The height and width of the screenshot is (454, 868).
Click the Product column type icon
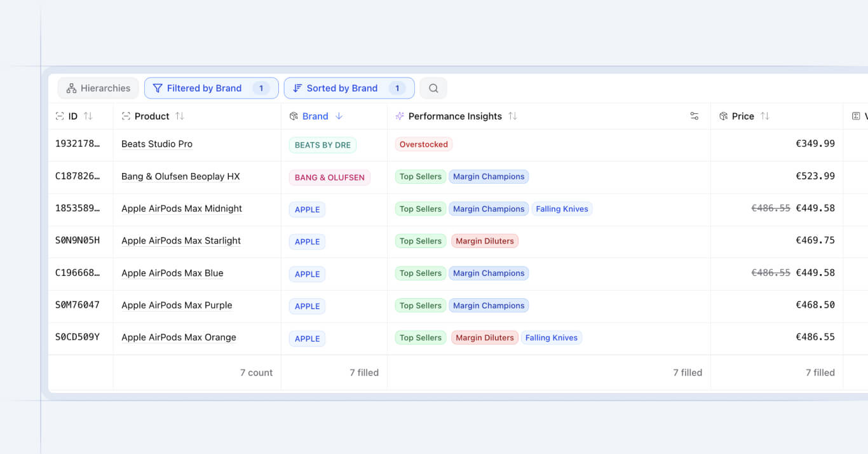pos(126,116)
